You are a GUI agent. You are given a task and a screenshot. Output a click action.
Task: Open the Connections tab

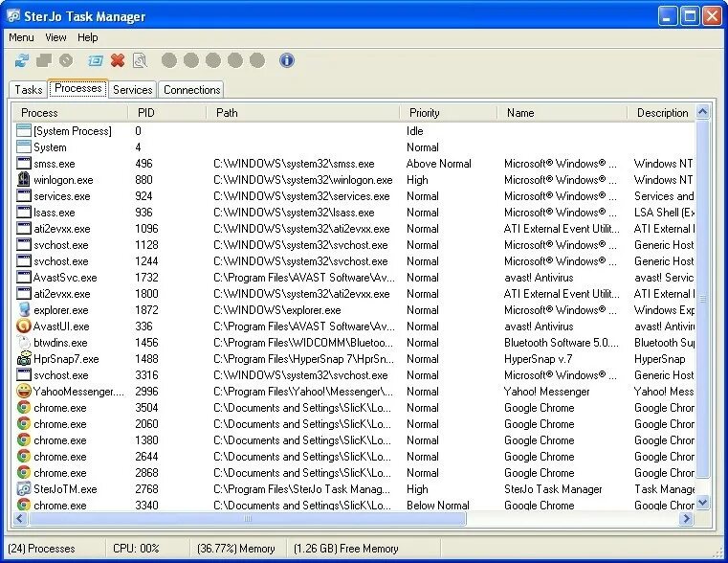tap(191, 90)
